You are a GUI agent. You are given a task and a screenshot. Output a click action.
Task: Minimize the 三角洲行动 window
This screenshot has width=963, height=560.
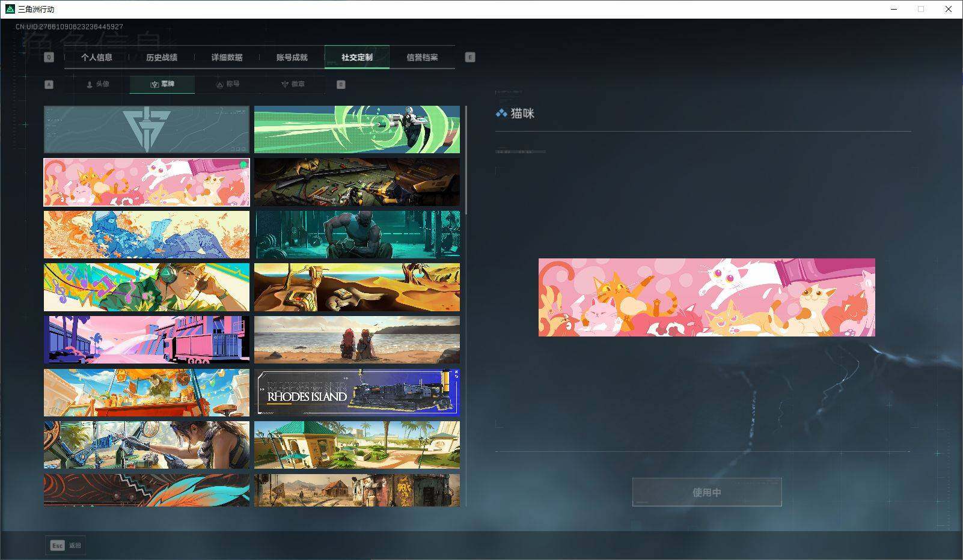tap(893, 9)
